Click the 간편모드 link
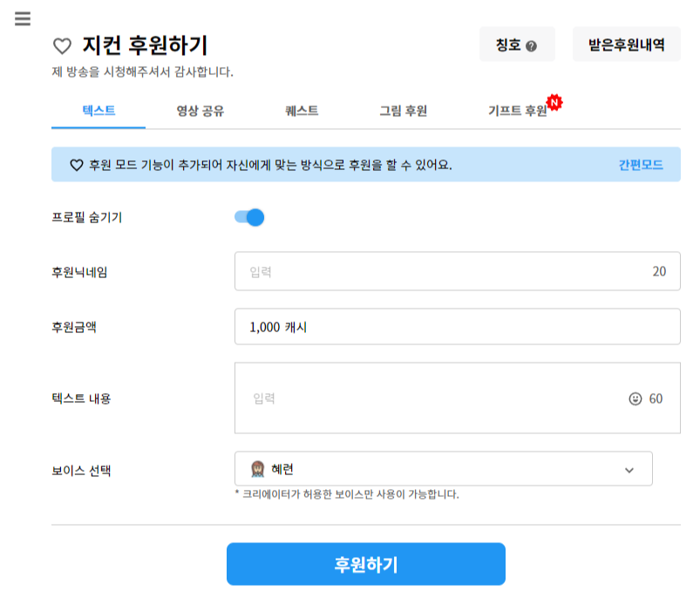 click(x=641, y=165)
